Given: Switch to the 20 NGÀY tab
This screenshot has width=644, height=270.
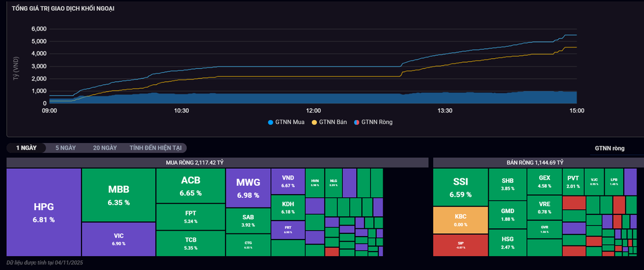Looking at the screenshot, I should (105, 148).
